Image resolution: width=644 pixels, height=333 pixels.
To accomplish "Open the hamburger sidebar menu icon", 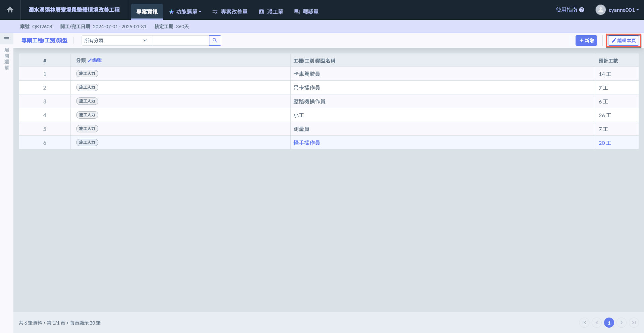I will click(x=6, y=39).
